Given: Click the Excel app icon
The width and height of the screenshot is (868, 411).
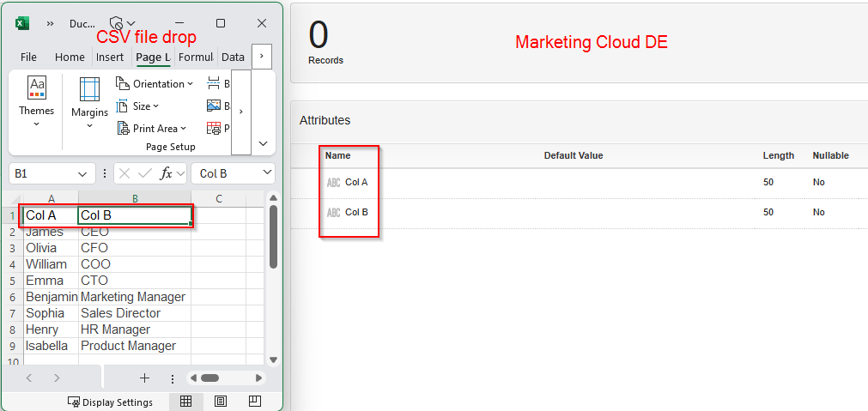Looking at the screenshot, I should coord(23,23).
